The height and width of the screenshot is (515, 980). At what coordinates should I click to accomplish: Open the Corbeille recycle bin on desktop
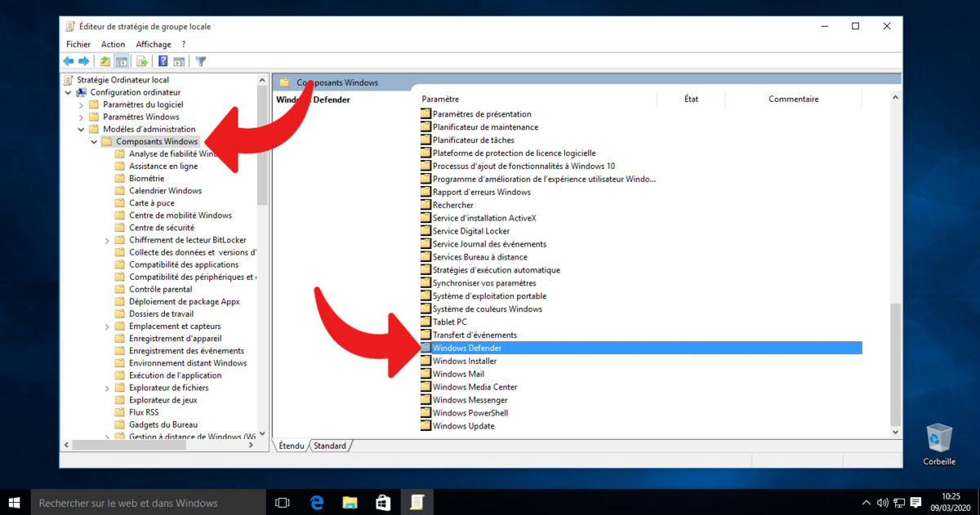pos(939,445)
